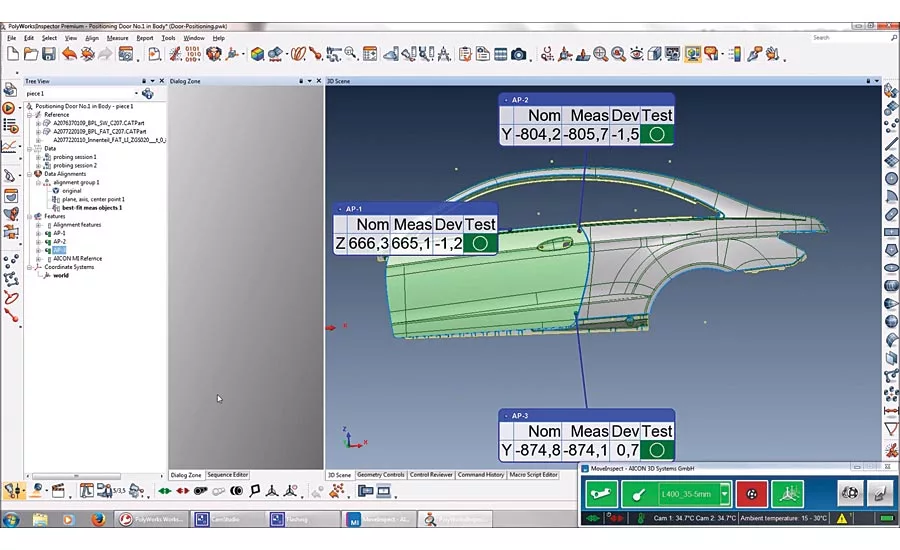
Task: Open the piece 1 dropdown in Tree View
Action: coord(136,93)
